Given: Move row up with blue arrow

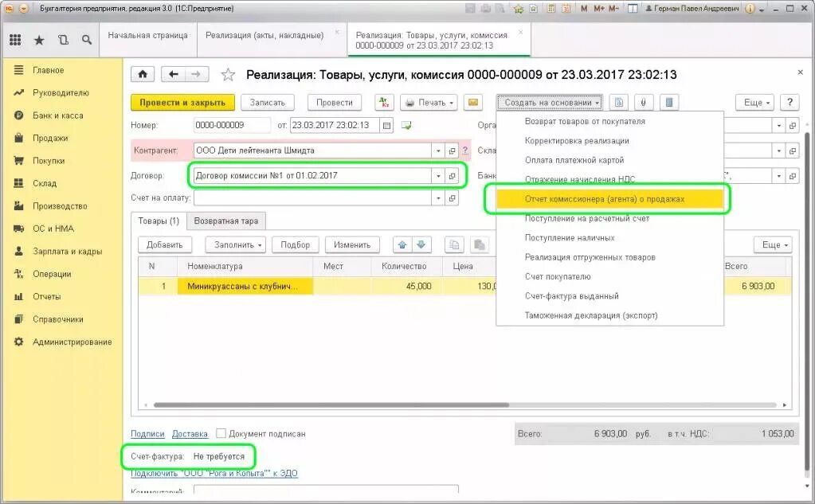Looking at the screenshot, I should [x=402, y=244].
